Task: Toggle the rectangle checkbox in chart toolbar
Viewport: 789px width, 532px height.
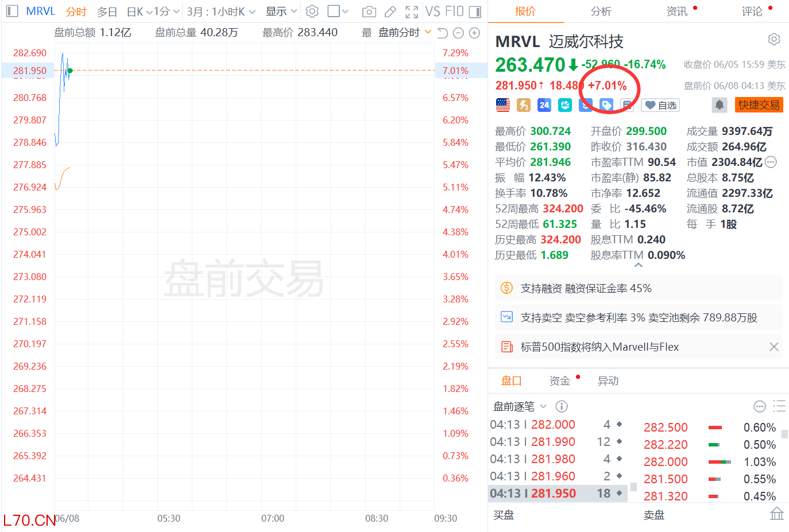Action: pos(333,11)
